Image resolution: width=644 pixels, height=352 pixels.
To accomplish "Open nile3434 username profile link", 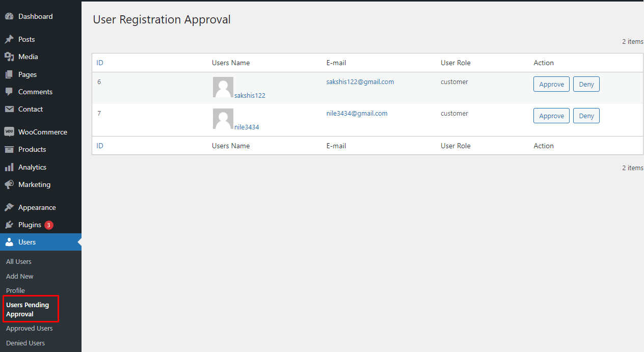I will click(x=247, y=127).
